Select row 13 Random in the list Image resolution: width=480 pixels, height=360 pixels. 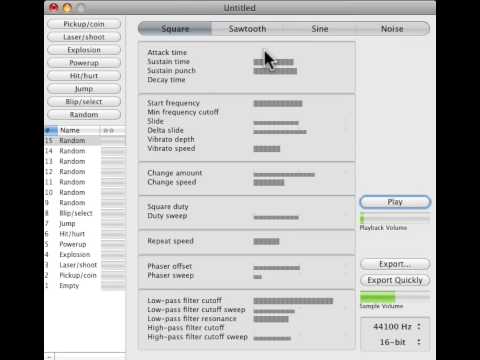(85, 161)
